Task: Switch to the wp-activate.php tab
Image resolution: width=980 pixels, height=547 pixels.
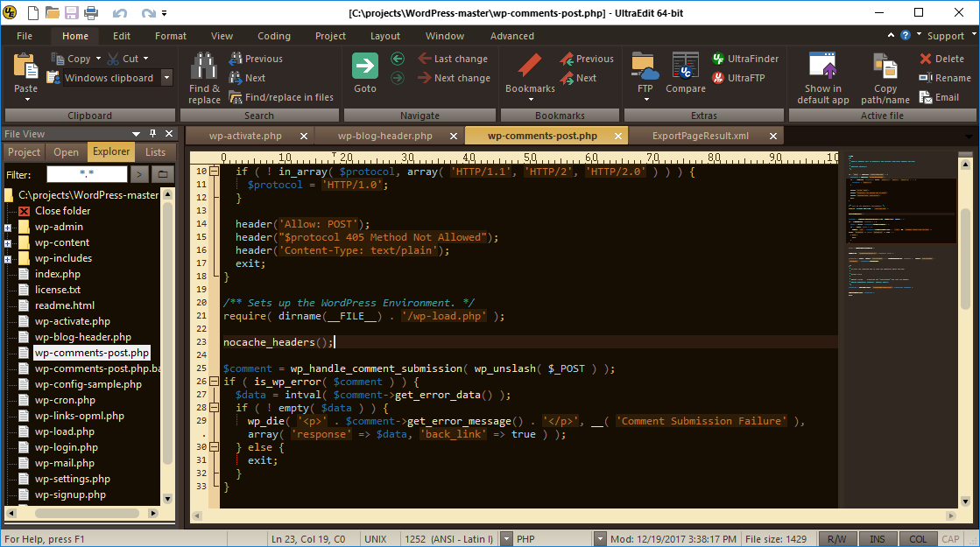Action: [x=245, y=136]
